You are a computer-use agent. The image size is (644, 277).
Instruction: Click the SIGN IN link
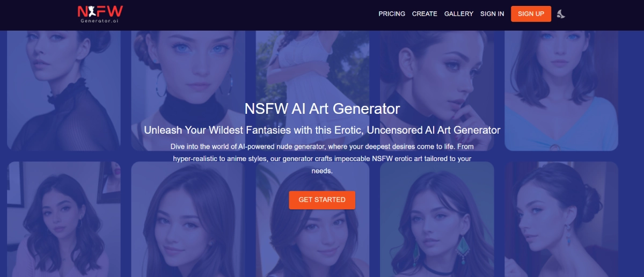tap(492, 14)
